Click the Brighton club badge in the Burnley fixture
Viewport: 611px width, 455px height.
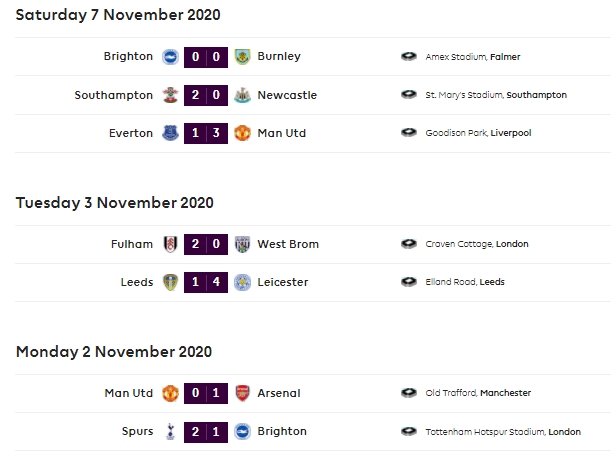click(172, 57)
